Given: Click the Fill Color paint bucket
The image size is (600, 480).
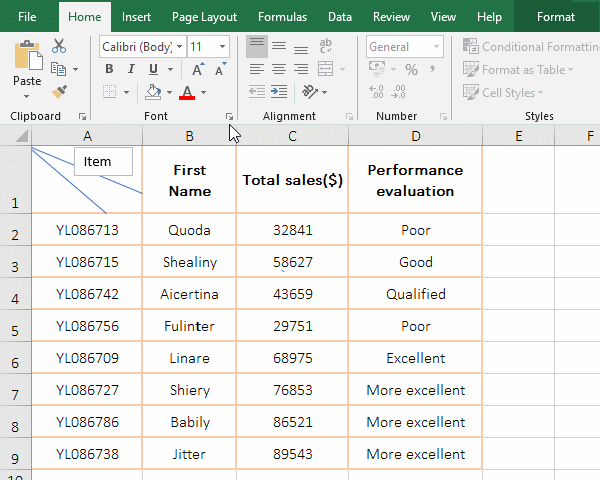Looking at the screenshot, I should [x=153, y=92].
